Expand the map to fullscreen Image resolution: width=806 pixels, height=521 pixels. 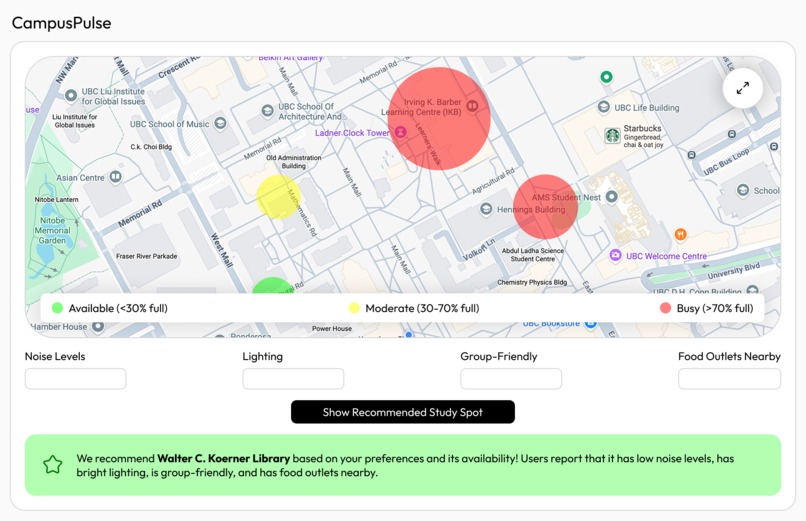[x=742, y=88]
